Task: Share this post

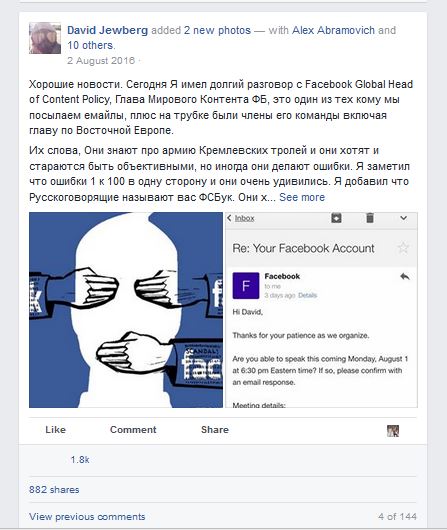Action: click(x=215, y=430)
